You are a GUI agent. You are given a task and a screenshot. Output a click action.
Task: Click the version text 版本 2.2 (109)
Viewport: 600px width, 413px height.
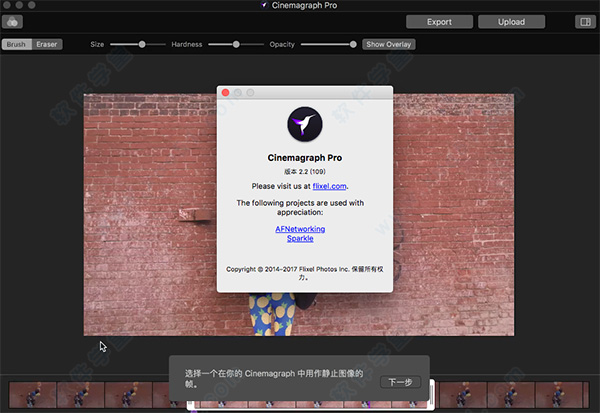[x=305, y=171]
